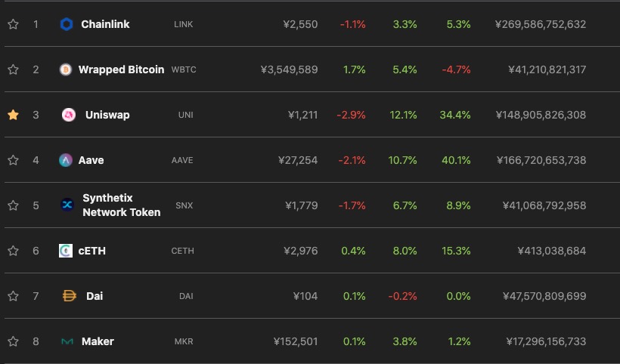Click the orange Dai logo icon
The height and width of the screenshot is (364, 620).
click(x=69, y=296)
